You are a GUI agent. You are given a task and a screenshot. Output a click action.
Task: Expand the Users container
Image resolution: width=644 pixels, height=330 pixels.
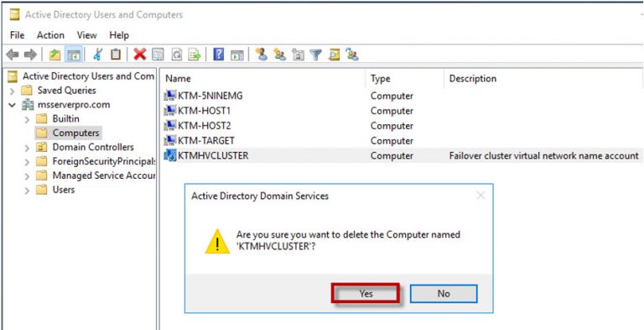[x=27, y=190]
